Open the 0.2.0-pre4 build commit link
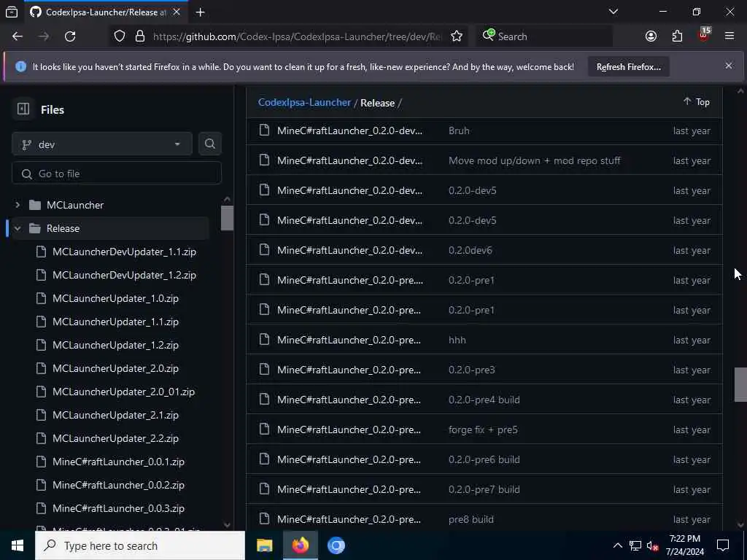Image resolution: width=747 pixels, height=560 pixels. point(484,400)
